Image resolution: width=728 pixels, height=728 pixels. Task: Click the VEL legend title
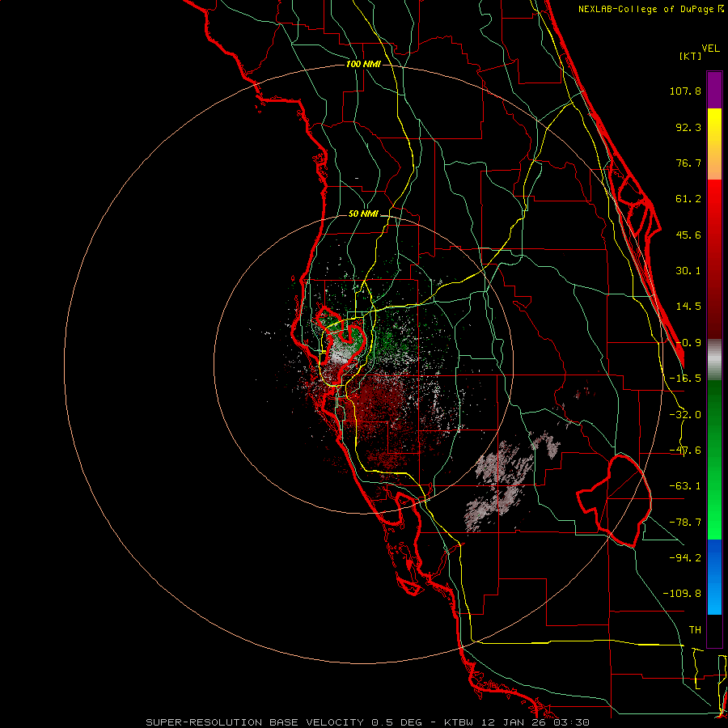point(711,49)
